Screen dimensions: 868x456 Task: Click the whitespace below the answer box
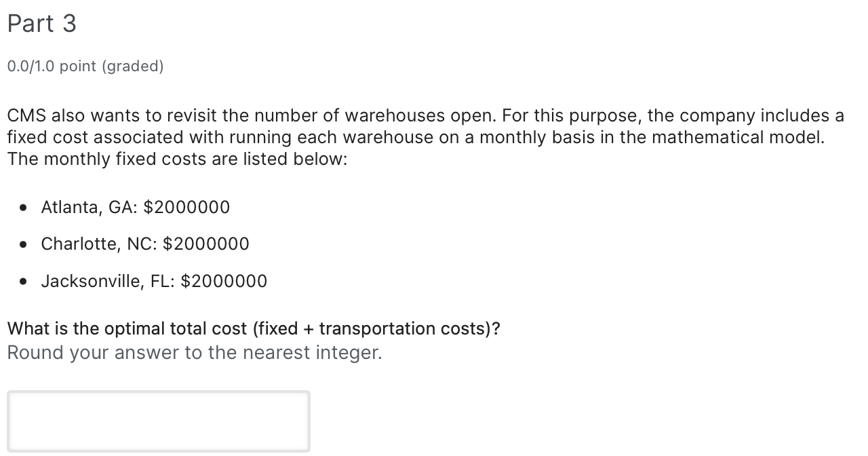click(x=158, y=453)
